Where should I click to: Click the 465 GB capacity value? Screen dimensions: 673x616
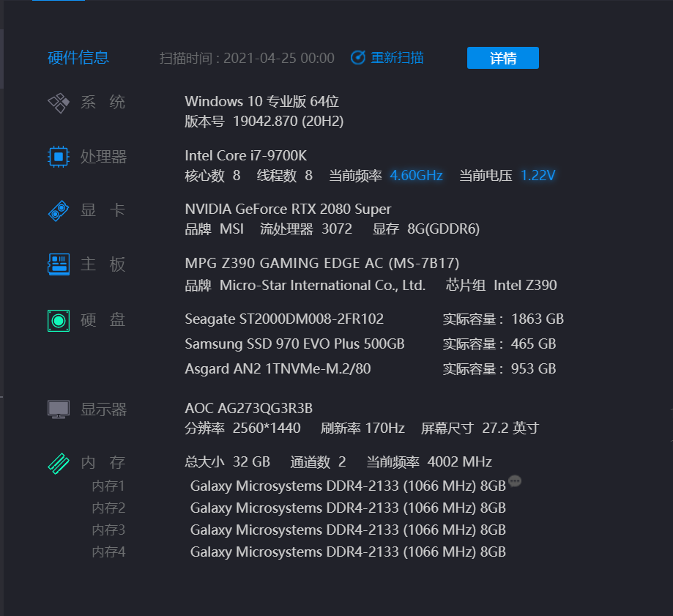point(534,344)
